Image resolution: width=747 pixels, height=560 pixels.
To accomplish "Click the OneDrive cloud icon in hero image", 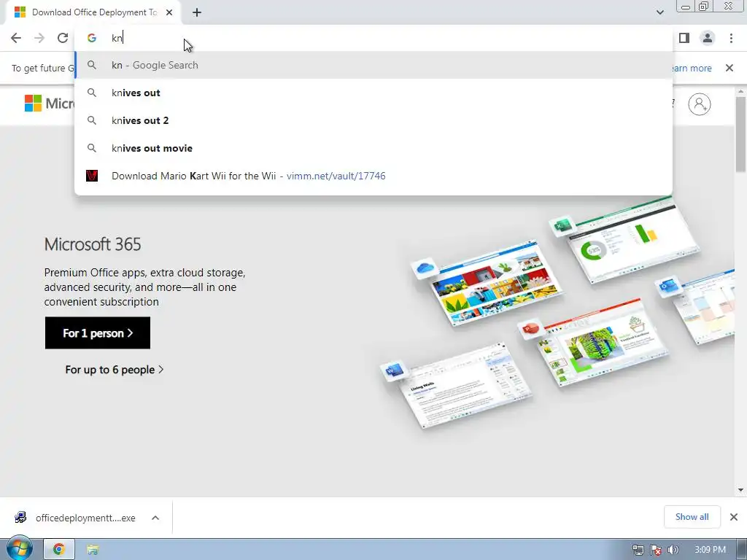I will (424, 268).
